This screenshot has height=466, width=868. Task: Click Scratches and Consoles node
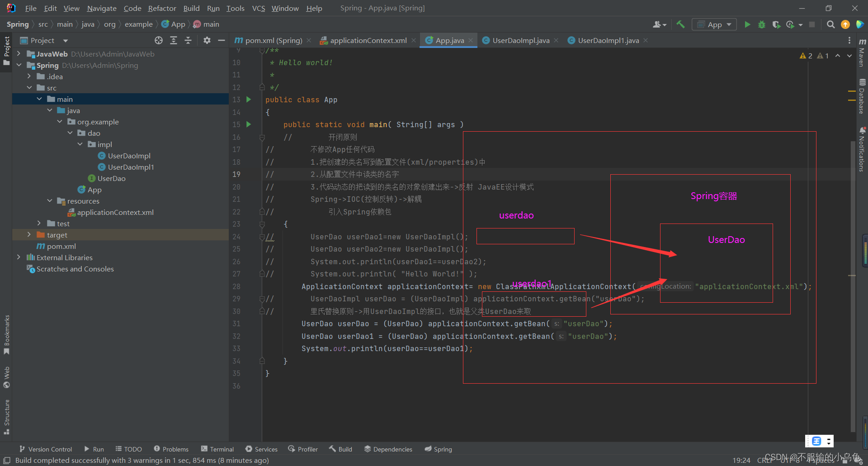click(x=75, y=269)
